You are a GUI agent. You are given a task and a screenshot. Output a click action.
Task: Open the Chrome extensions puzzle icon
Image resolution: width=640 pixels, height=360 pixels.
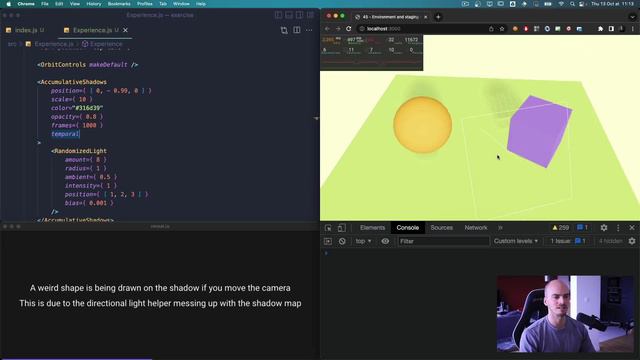(x=600, y=29)
